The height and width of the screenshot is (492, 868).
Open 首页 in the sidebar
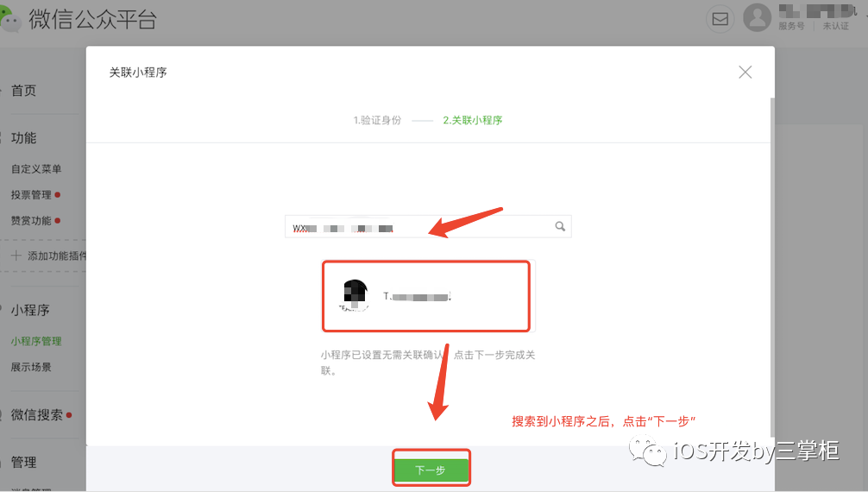click(24, 91)
